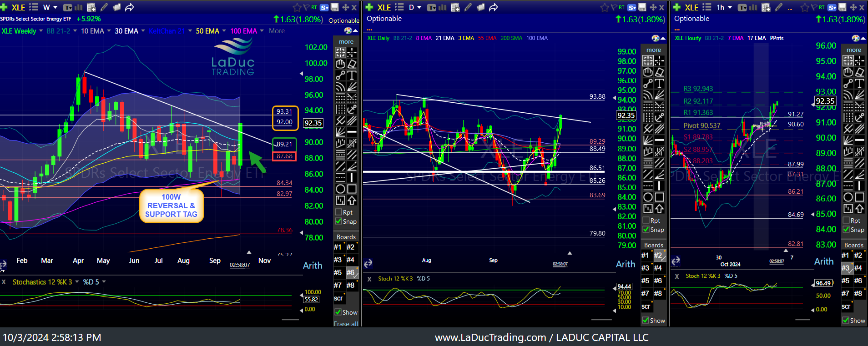Image resolution: width=868 pixels, height=346 pixels.
Task: Click the Arith scale button in the hourly chart
Action: coord(824,261)
